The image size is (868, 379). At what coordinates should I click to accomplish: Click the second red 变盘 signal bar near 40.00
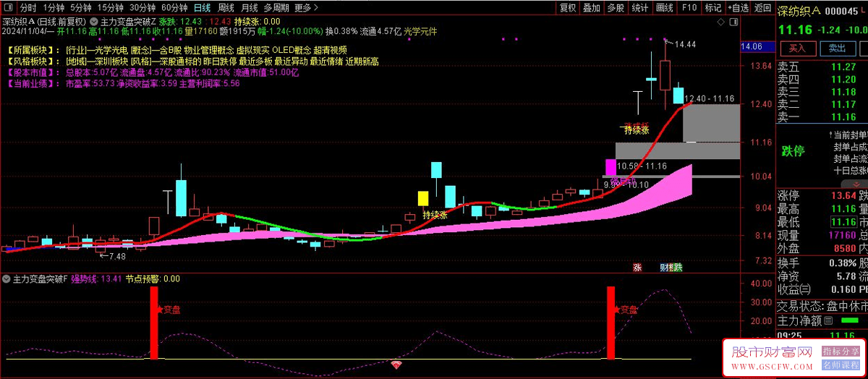pos(610,323)
